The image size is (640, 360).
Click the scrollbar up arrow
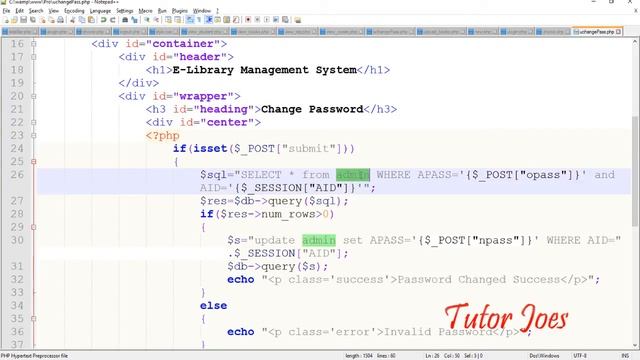635,42
